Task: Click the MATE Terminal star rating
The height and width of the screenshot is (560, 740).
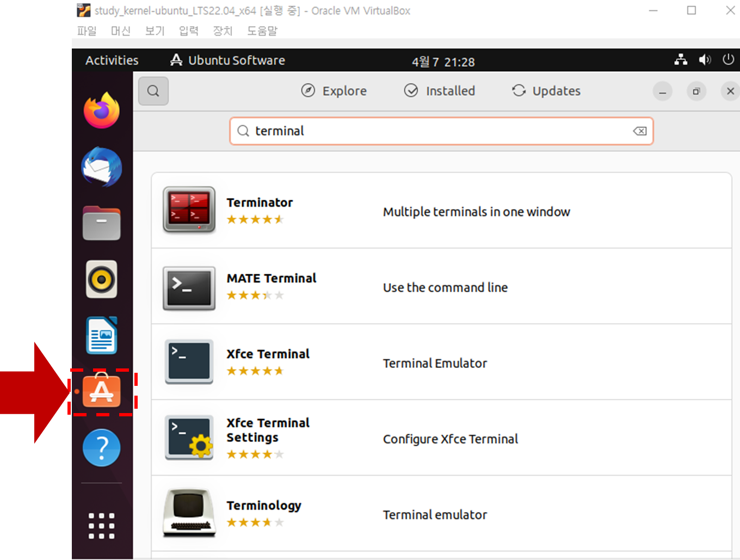Action: tap(255, 295)
